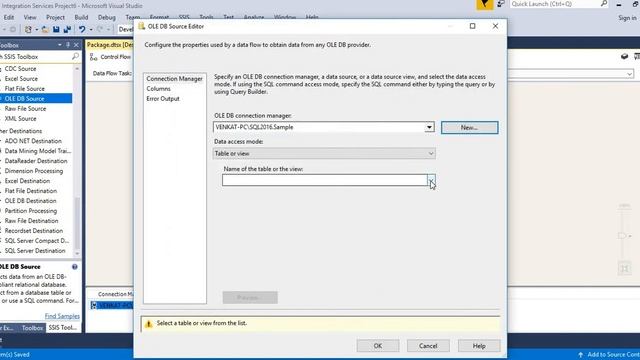Expand the table or view name dropdown
640x360 pixels.
pos(431,180)
